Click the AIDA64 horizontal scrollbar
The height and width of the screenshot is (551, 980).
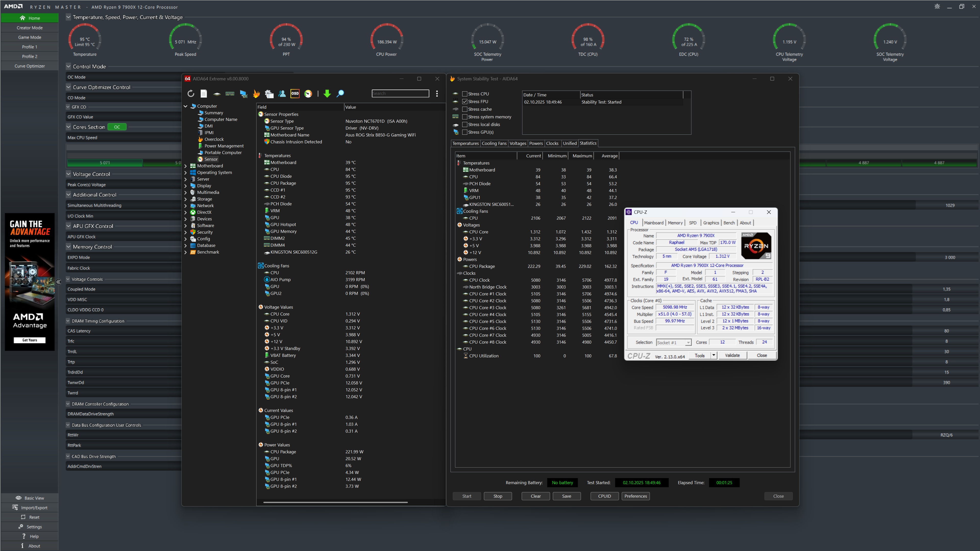[335, 502]
